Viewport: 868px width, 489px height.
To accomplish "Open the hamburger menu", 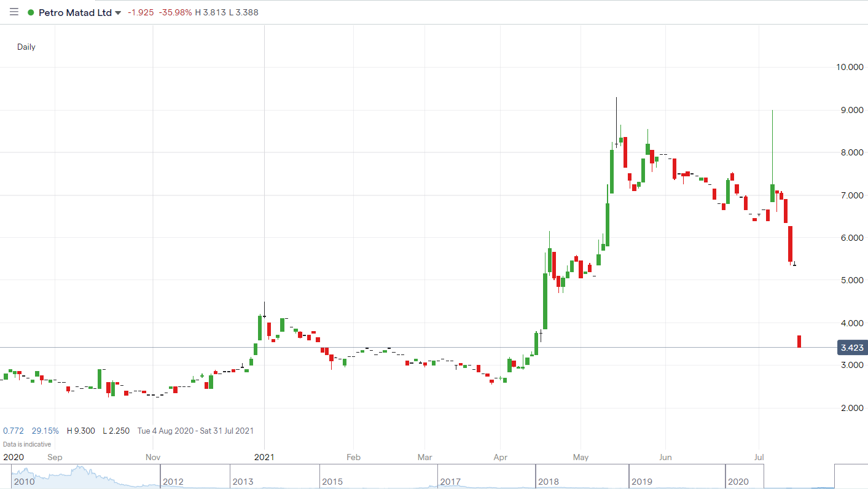I will [14, 12].
